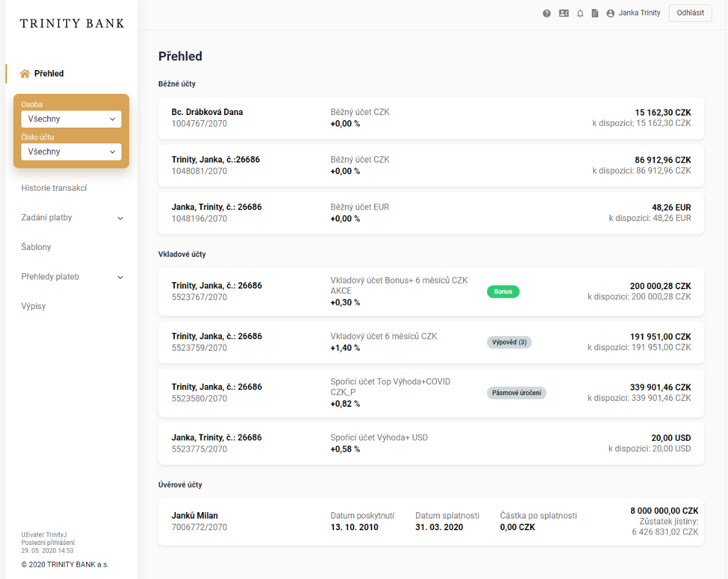Click the green Bonus badge

[503, 292]
